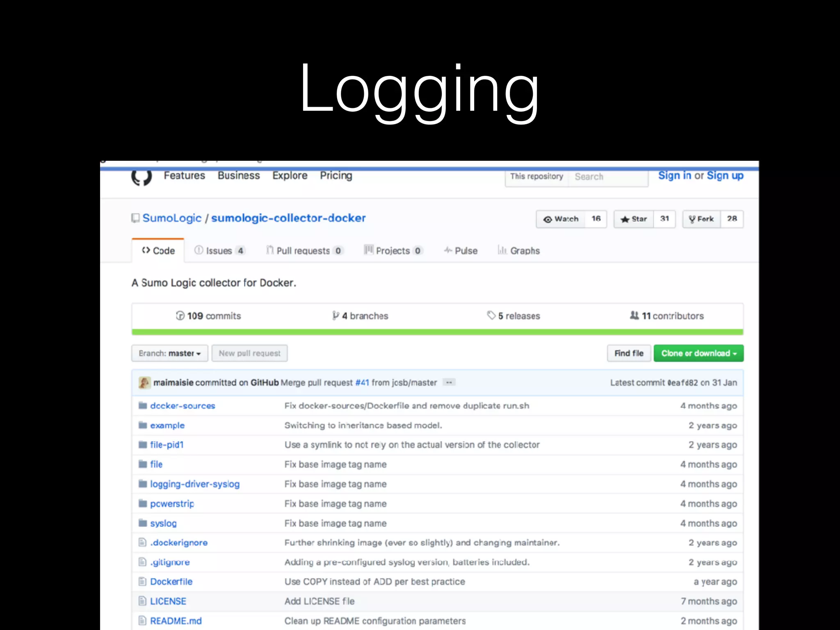Screen dimensions: 840x630
Task: Open the Graphs tab
Action: (518, 250)
